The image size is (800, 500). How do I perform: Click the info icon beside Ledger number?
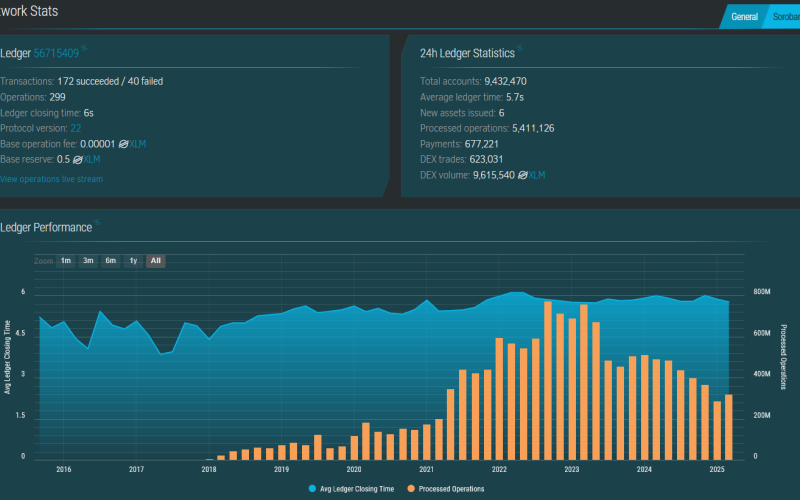[84, 48]
